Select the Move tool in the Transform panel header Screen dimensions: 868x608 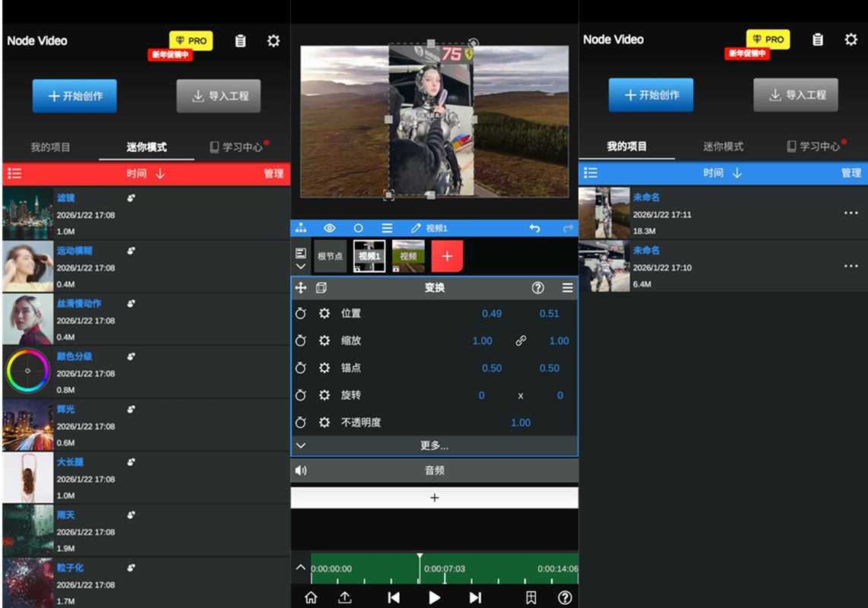302,288
